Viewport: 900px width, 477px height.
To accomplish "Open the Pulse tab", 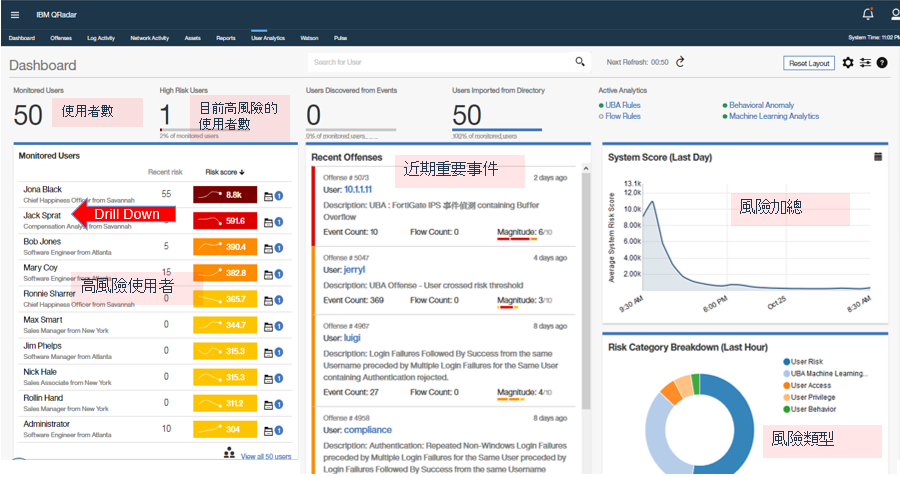I will [340, 38].
